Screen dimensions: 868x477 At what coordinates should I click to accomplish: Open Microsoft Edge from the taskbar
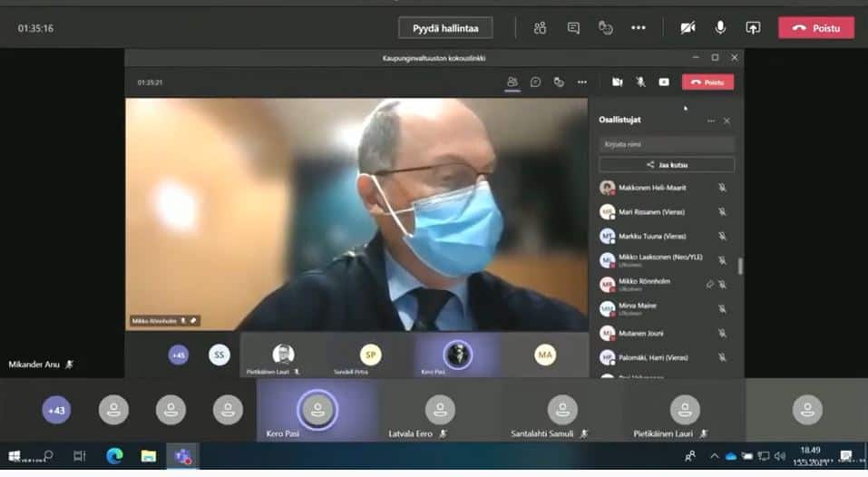[114, 456]
